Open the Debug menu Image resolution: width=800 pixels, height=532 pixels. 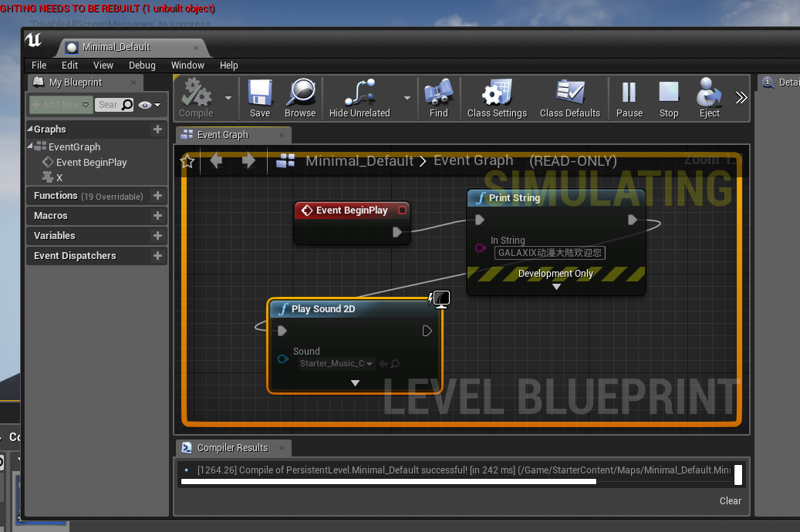(x=142, y=66)
